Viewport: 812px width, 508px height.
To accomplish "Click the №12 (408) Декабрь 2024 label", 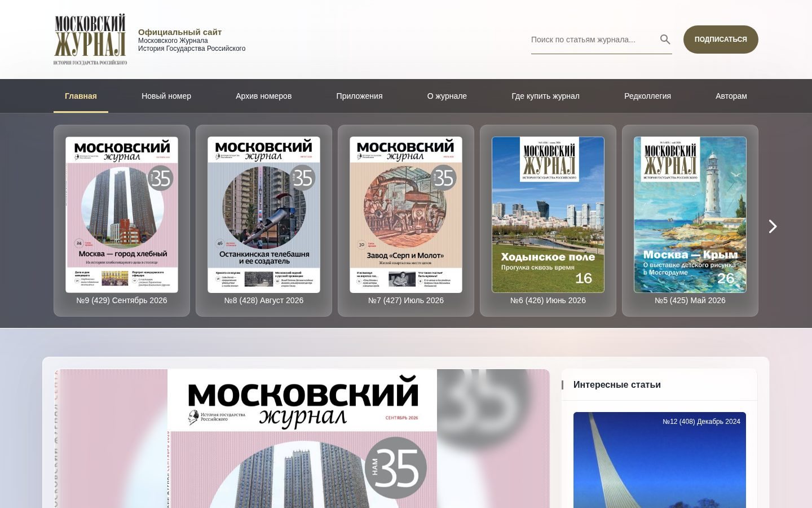I will (701, 422).
